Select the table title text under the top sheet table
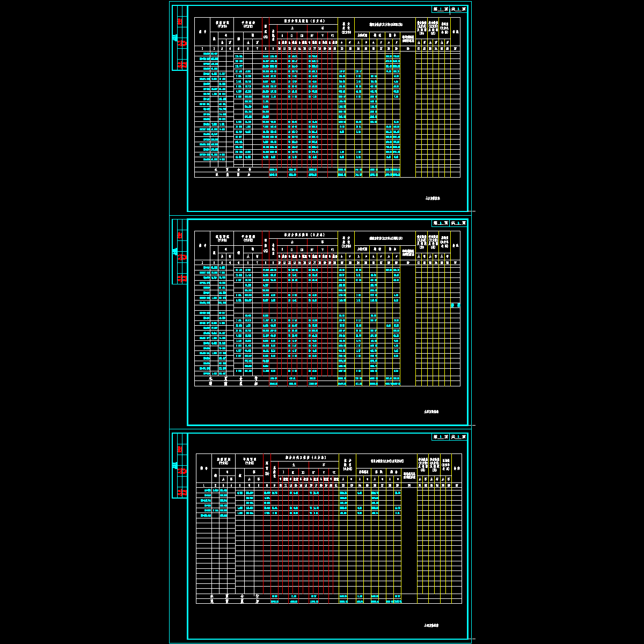This screenshot has width=644, height=644. coord(433,198)
